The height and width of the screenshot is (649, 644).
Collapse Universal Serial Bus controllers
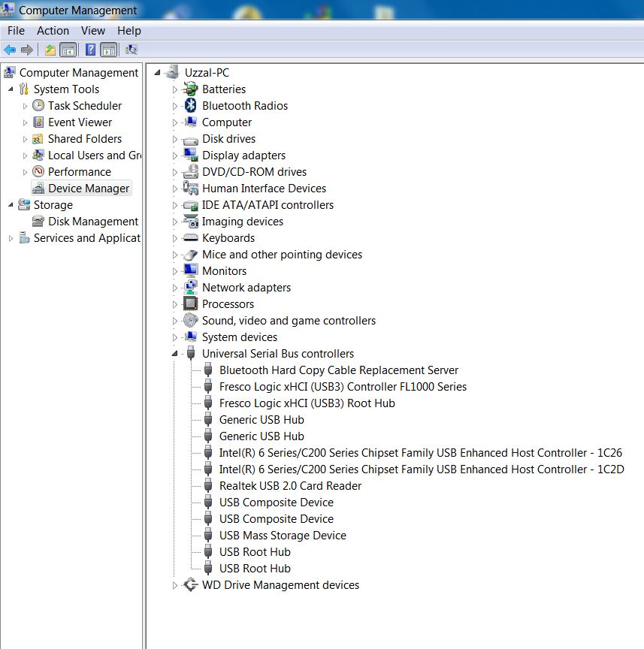coord(175,354)
